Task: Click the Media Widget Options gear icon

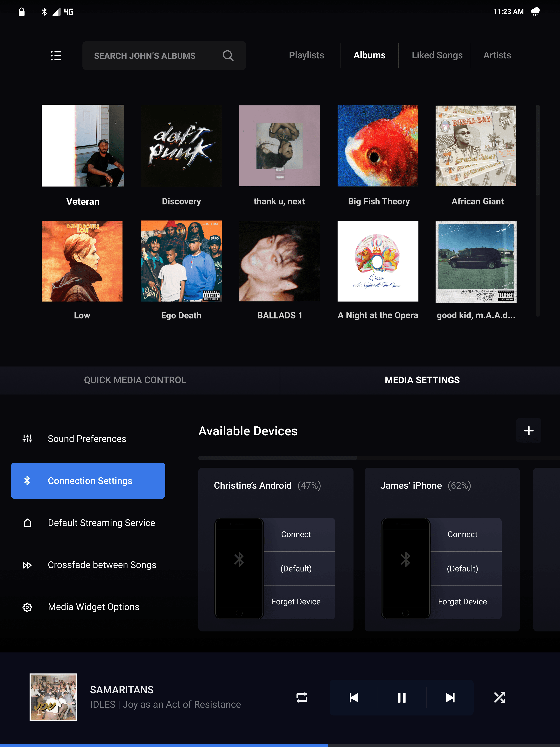Action: [27, 607]
